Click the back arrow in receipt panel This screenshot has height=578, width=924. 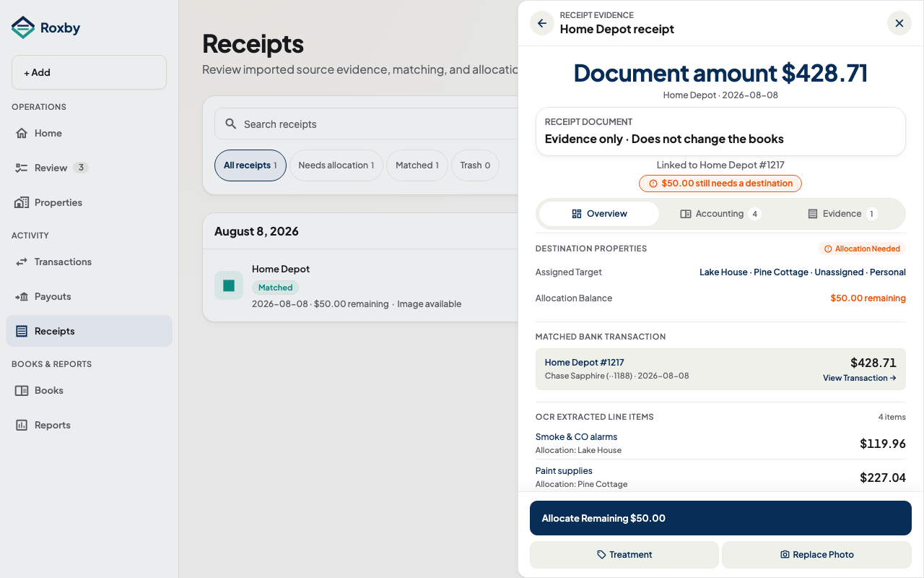point(542,23)
